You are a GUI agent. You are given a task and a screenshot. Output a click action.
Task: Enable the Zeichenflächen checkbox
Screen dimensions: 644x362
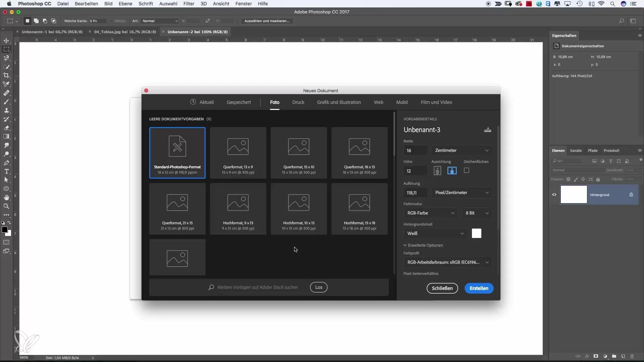point(467,171)
